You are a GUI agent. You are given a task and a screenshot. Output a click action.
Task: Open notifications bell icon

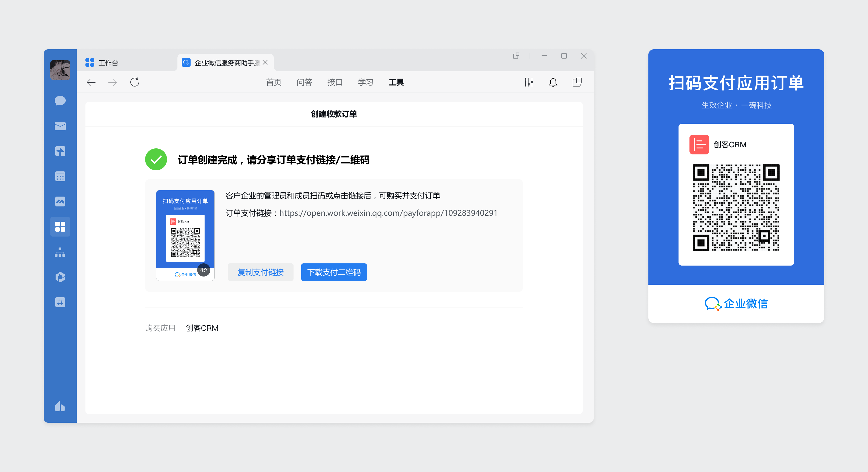point(553,82)
